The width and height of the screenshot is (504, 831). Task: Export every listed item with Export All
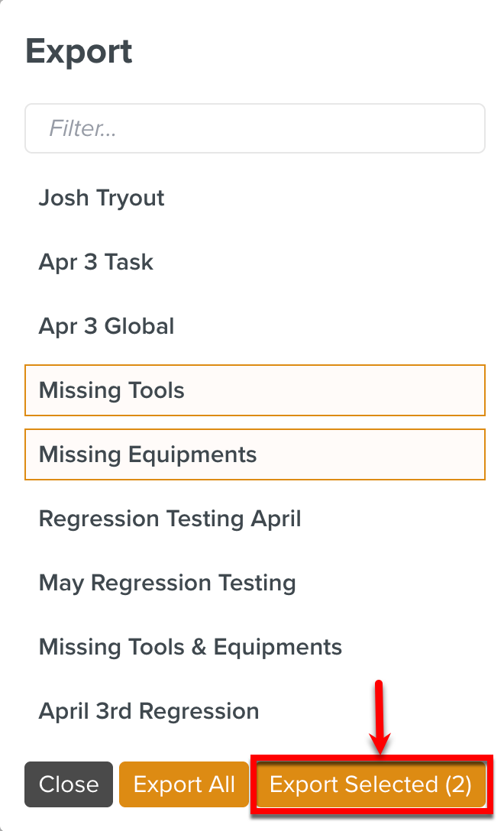[184, 784]
